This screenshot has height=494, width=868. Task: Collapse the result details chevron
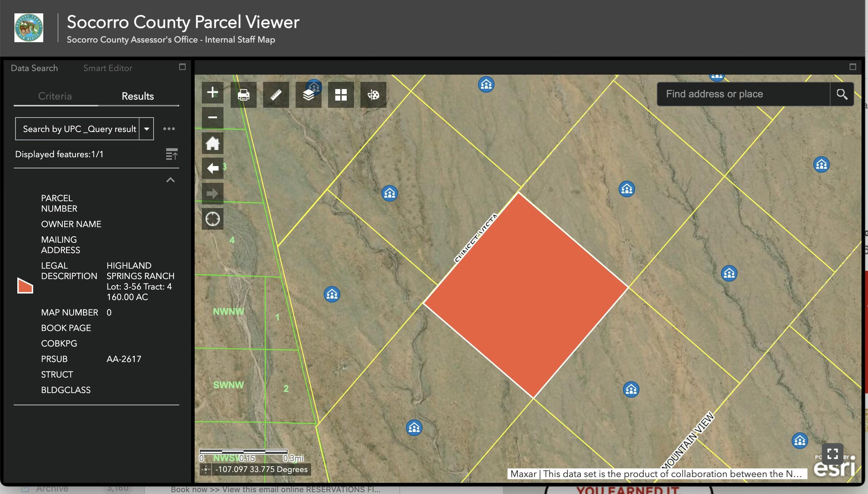coord(170,180)
